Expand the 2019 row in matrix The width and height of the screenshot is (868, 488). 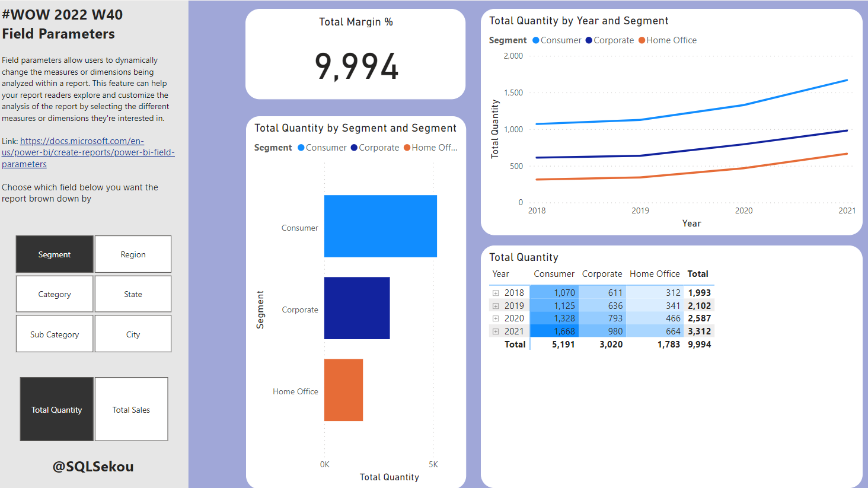point(496,306)
